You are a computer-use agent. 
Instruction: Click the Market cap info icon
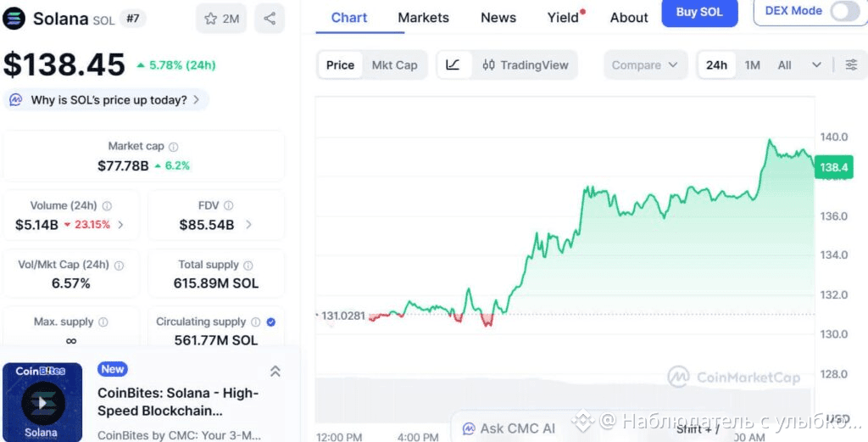173,147
